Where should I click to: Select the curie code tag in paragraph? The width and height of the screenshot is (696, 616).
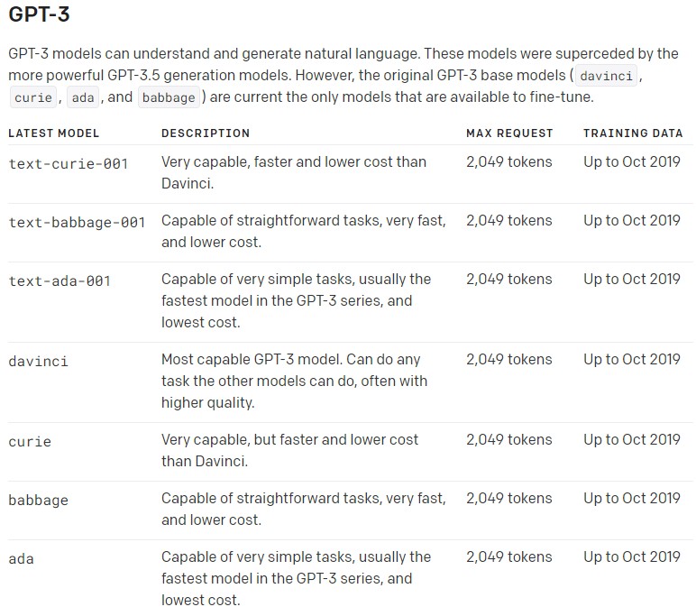[x=33, y=97]
